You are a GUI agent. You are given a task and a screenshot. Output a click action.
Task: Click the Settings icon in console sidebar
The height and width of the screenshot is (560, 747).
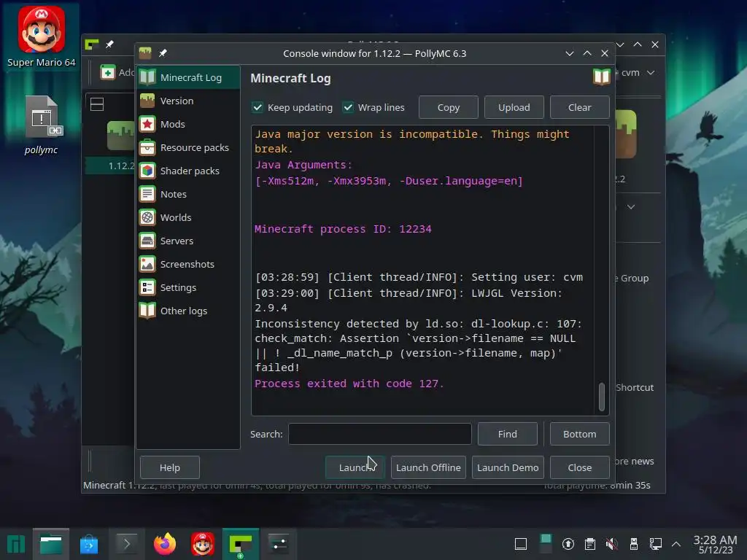[147, 287]
